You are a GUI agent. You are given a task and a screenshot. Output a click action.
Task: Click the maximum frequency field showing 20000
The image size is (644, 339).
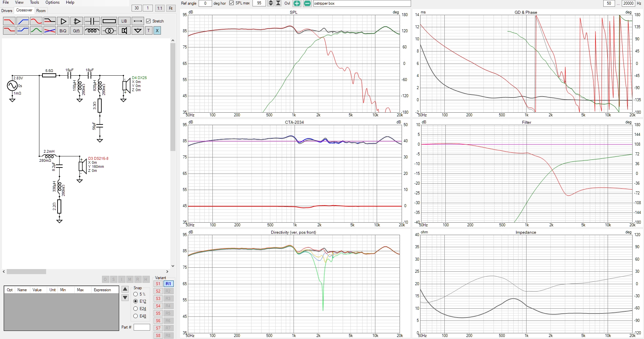click(628, 3)
